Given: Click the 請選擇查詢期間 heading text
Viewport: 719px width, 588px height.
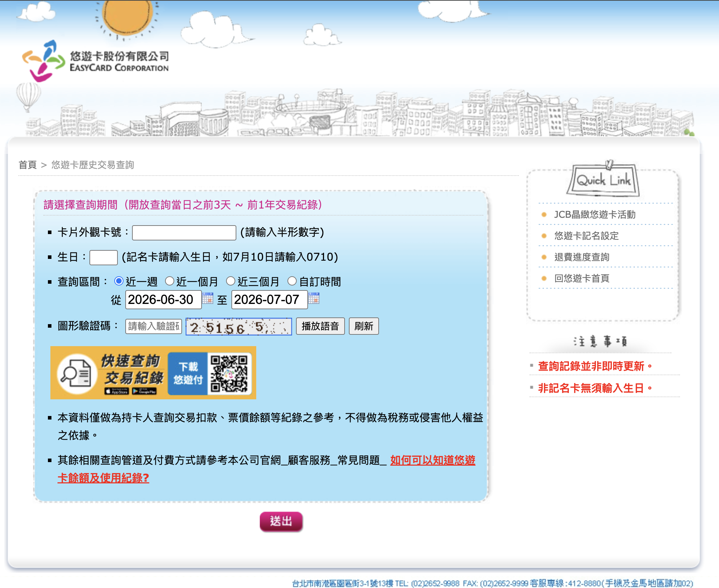Looking at the screenshot, I should pos(183,205).
